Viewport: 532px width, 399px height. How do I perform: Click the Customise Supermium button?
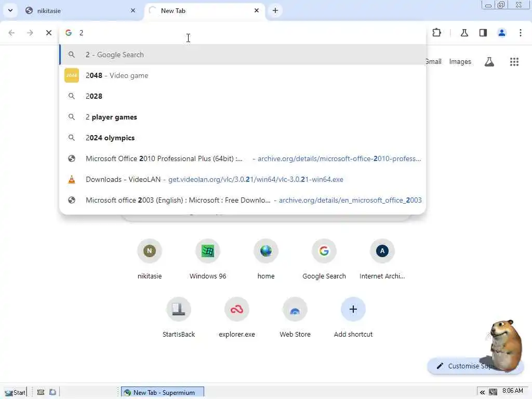[475, 366]
